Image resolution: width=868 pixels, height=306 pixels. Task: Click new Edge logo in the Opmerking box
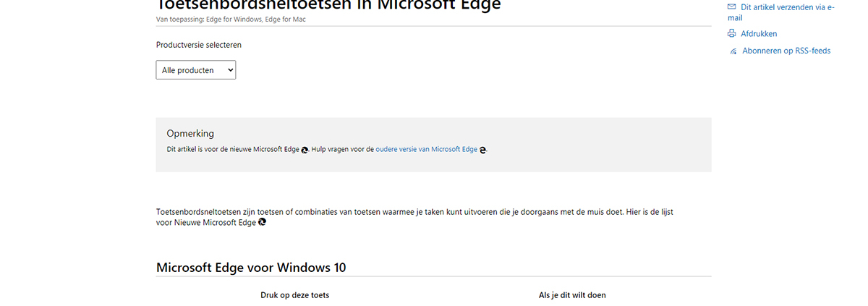tap(305, 150)
